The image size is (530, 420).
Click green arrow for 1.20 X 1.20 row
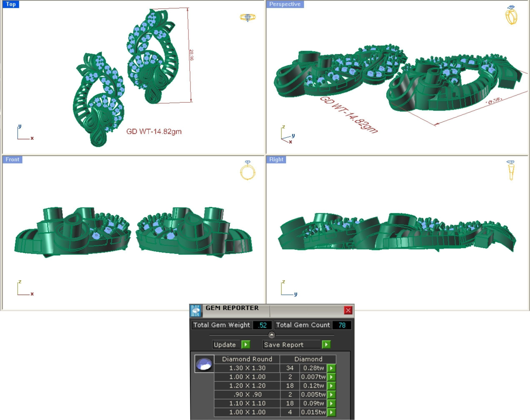point(331,386)
